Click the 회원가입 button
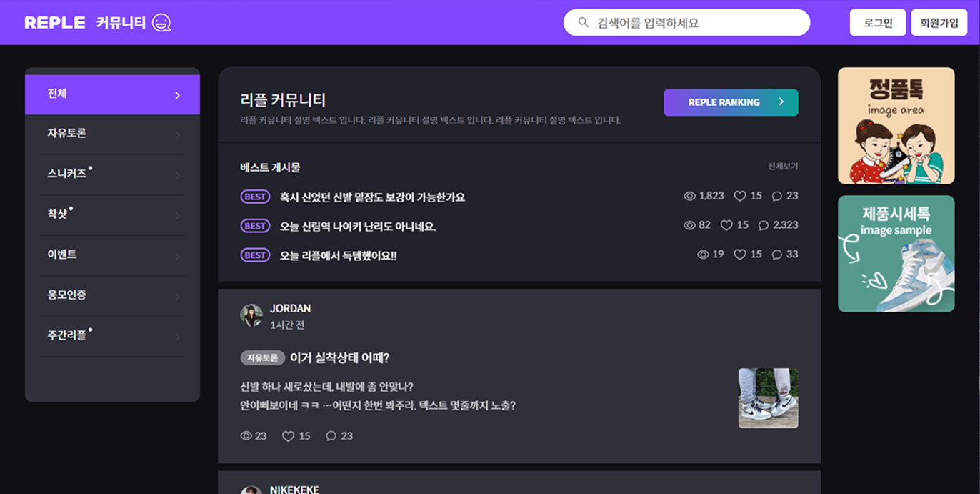The image size is (980, 494). (939, 23)
